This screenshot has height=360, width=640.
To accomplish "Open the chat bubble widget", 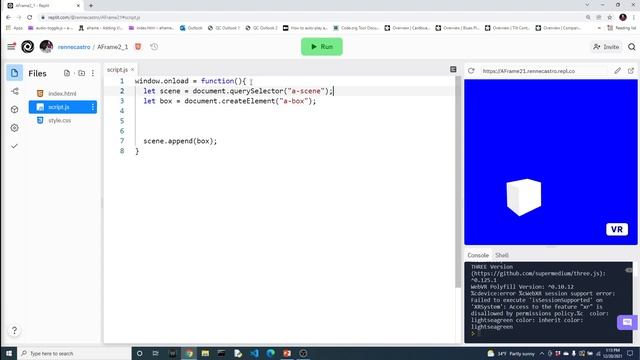I will tap(627, 322).
